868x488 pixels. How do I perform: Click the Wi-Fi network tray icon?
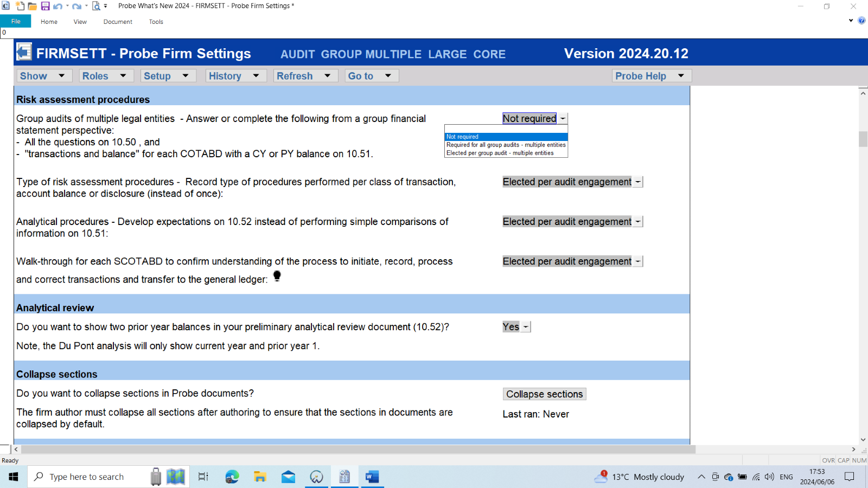pyautogui.click(x=756, y=477)
